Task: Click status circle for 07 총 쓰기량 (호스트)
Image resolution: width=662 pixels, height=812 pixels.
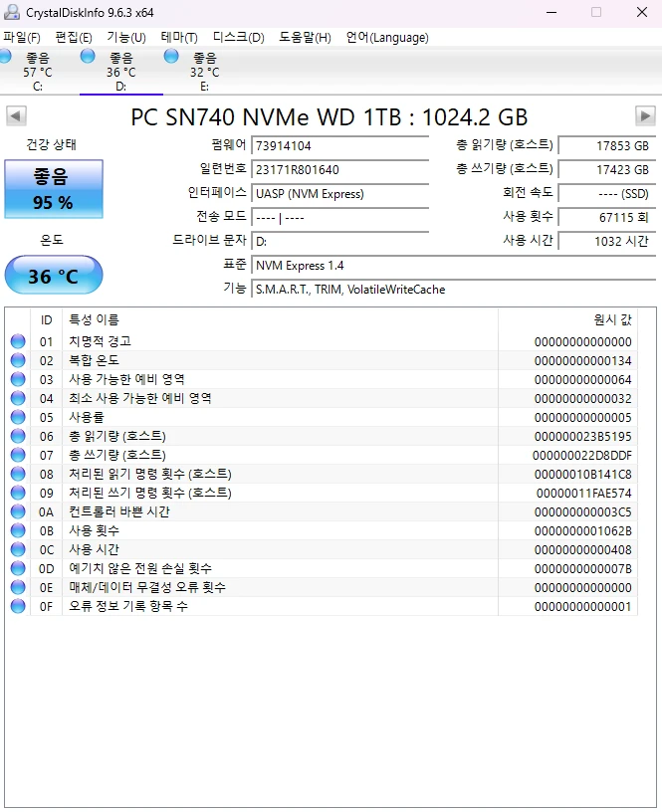Action: (x=18, y=455)
